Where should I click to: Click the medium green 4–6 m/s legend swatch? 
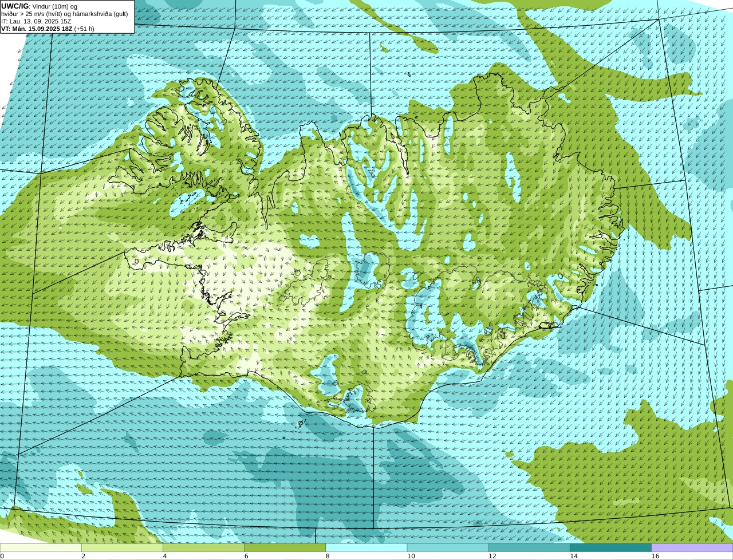[x=203, y=547]
